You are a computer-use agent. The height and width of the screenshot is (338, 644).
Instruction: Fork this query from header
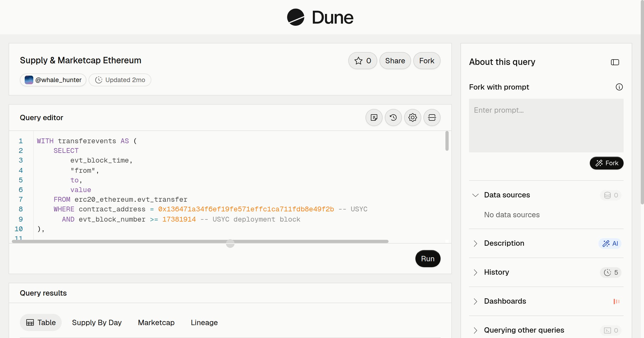pyautogui.click(x=427, y=61)
